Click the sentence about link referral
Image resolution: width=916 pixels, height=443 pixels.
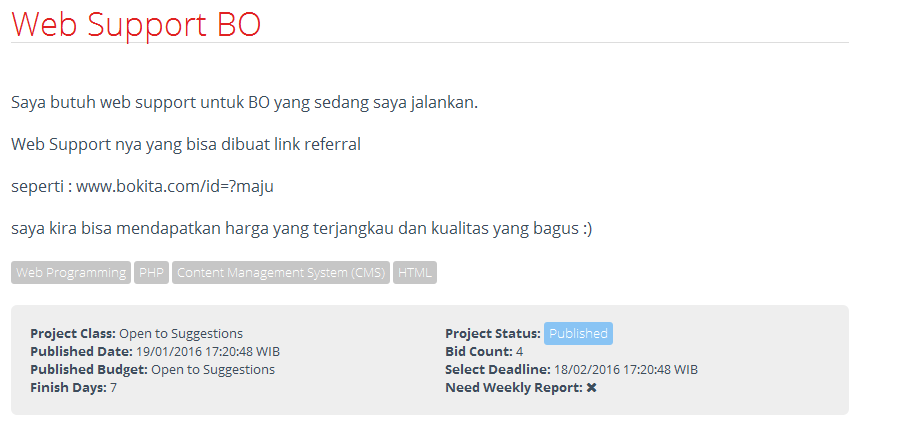point(186,144)
